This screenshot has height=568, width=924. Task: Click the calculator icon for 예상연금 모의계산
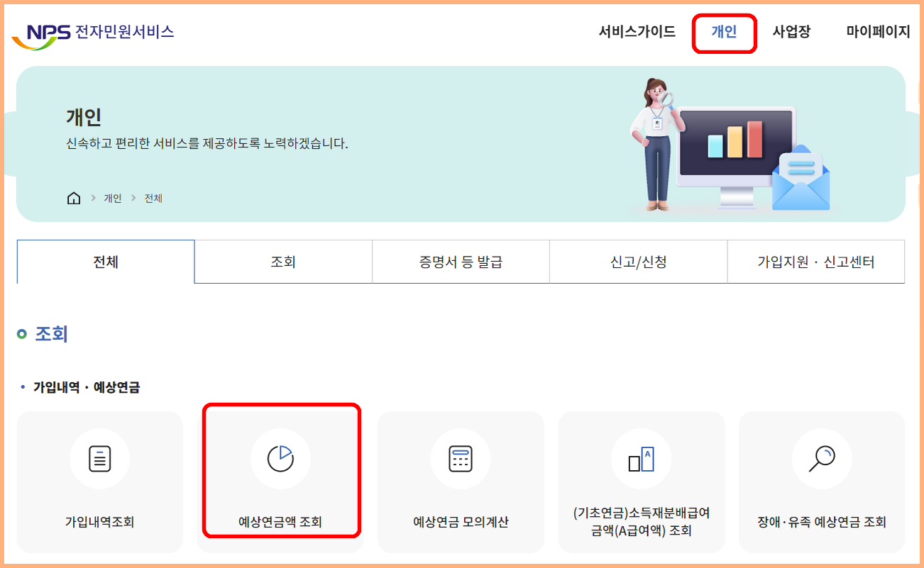point(460,458)
